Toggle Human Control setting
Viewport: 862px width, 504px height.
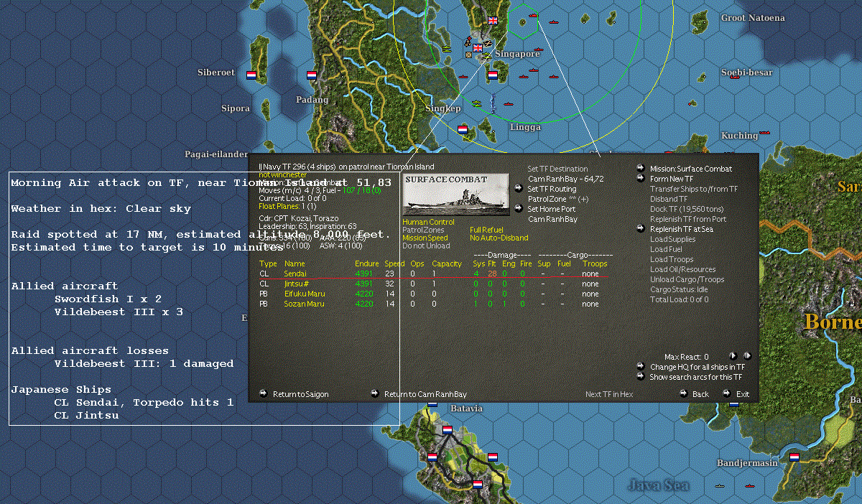(x=428, y=222)
